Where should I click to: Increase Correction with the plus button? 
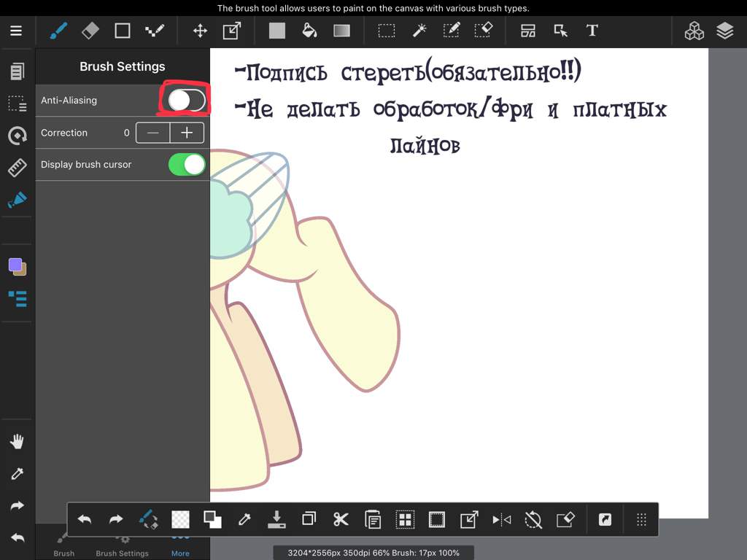[187, 133]
